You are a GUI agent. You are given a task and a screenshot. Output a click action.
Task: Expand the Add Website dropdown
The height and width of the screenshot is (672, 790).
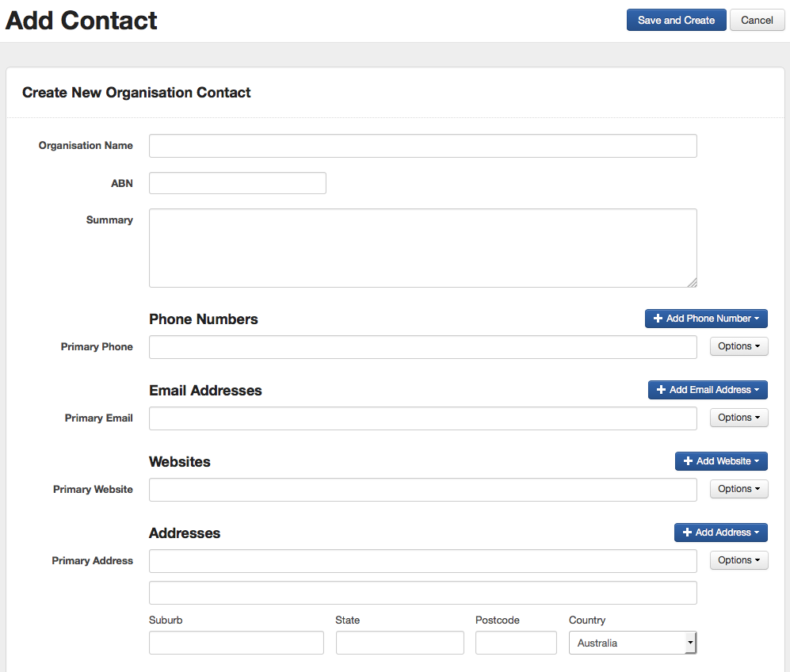point(721,461)
